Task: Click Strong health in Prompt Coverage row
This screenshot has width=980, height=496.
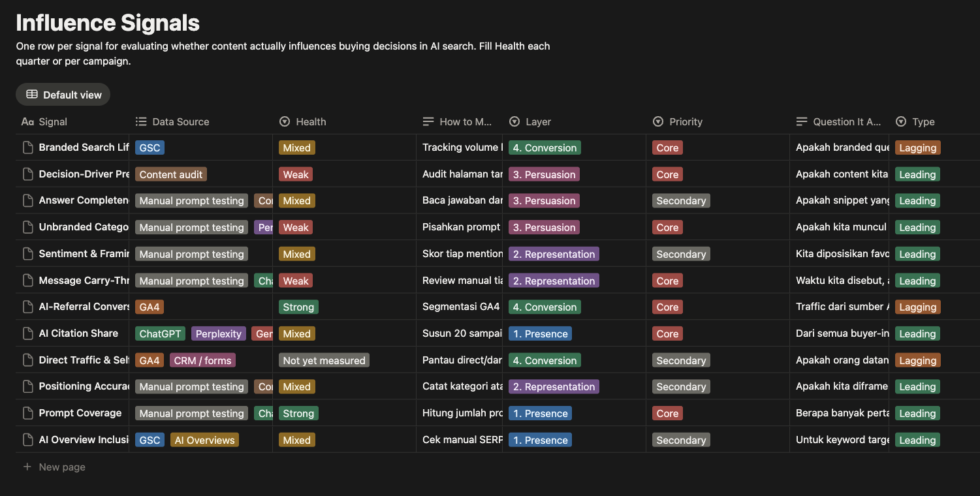Action: click(298, 413)
